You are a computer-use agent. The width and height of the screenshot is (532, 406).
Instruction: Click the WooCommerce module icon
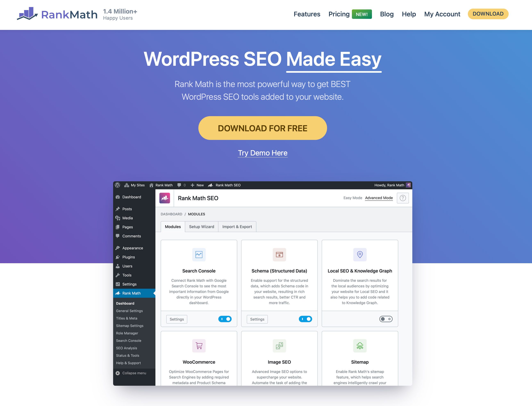[x=198, y=345]
